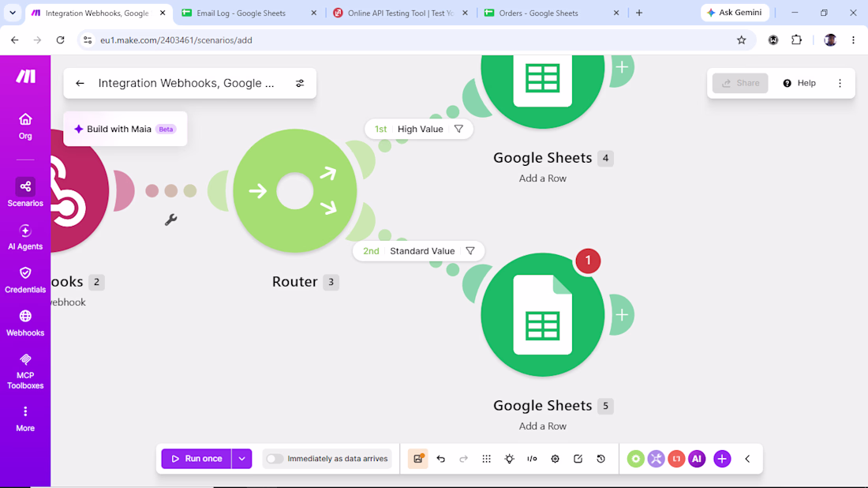The width and height of the screenshot is (868, 488).
Task: Click the red text parser favorite icon
Action: 676,459
